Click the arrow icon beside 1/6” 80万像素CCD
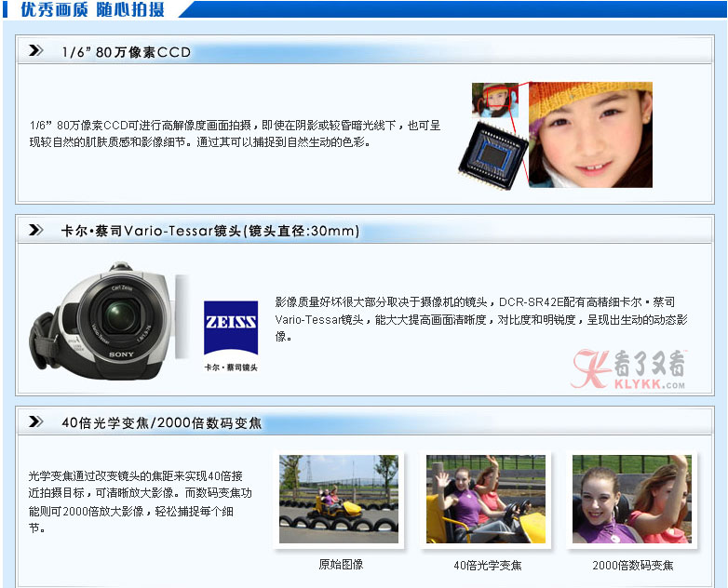 pyautogui.click(x=35, y=50)
